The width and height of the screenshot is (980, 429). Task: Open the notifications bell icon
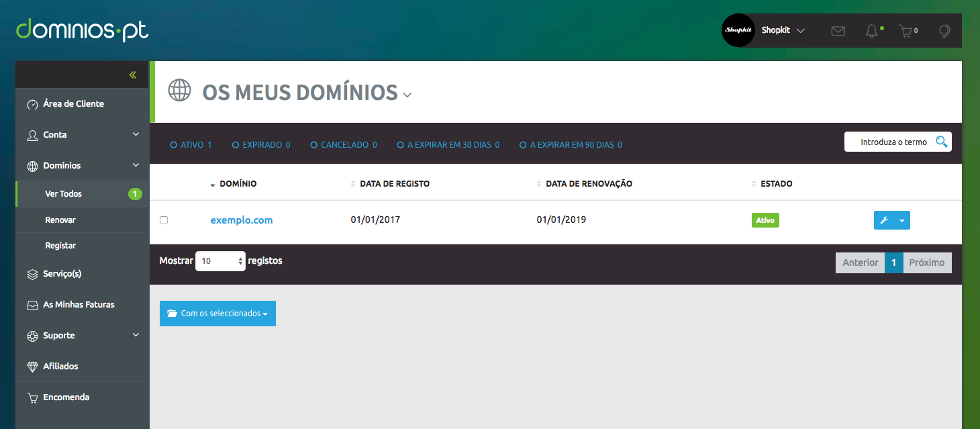pos(871,31)
